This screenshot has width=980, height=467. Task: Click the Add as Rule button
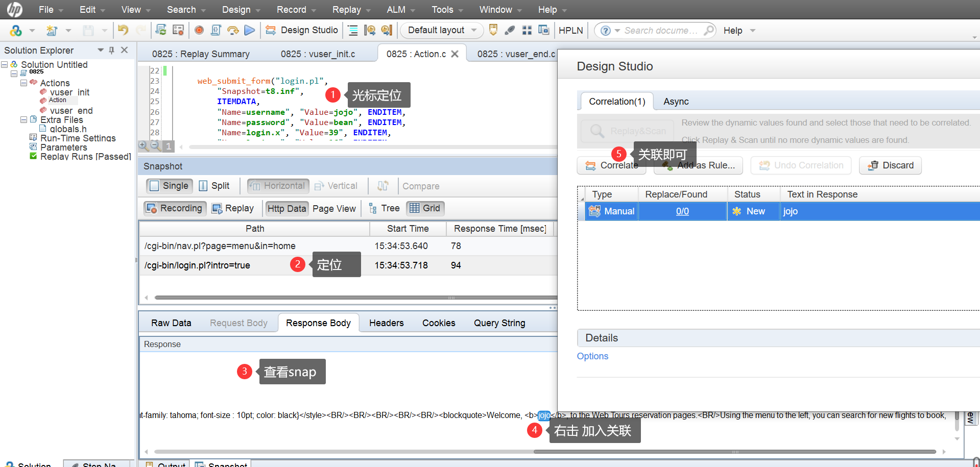(698, 165)
